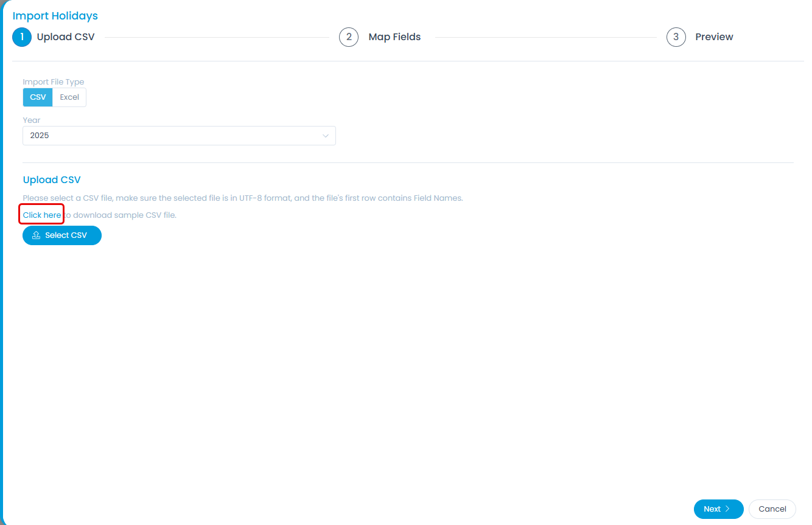Click the unfilled Preview step circle
The image size is (812, 525).
point(676,37)
